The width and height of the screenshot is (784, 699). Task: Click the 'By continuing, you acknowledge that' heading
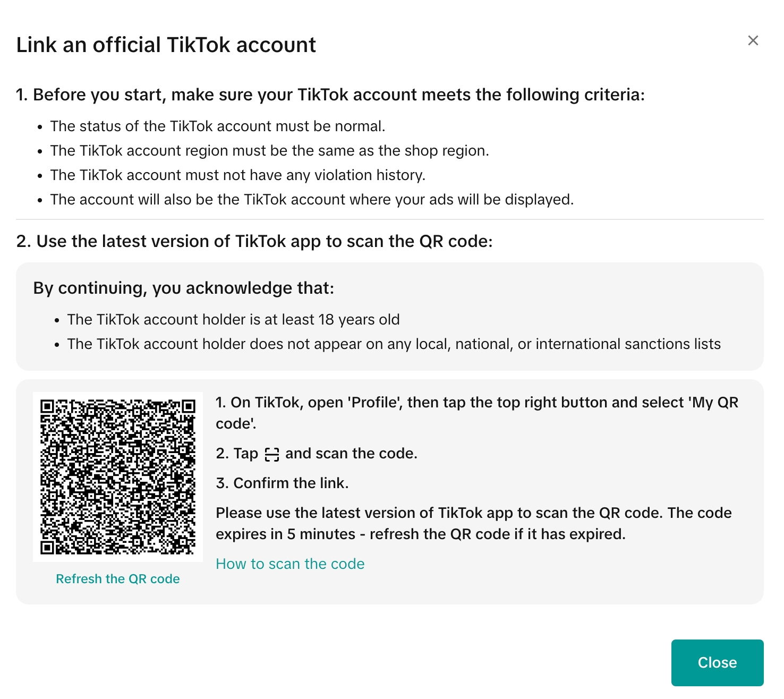click(184, 288)
